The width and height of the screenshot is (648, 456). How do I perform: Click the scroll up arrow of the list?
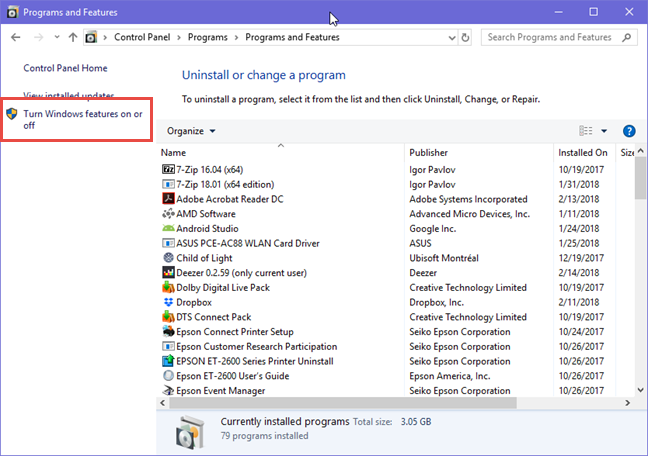point(641,150)
